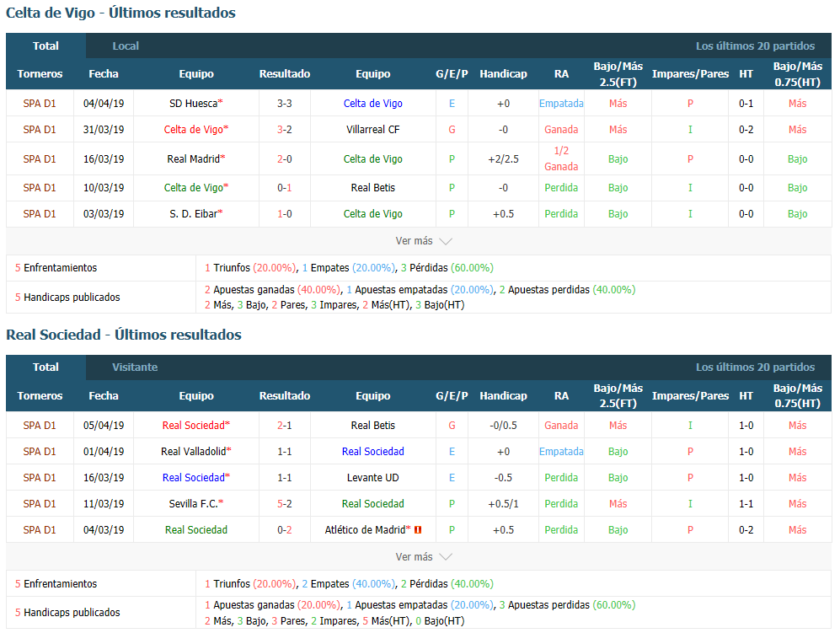Open the 3-3 result of the SD Huesca match
The image size is (840, 633).
(x=285, y=104)
